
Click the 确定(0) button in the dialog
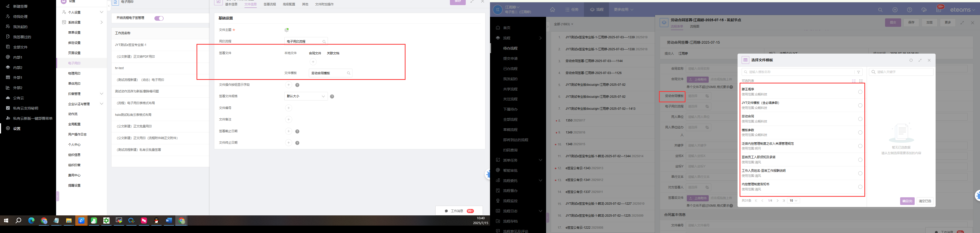[x=907, y=201]
